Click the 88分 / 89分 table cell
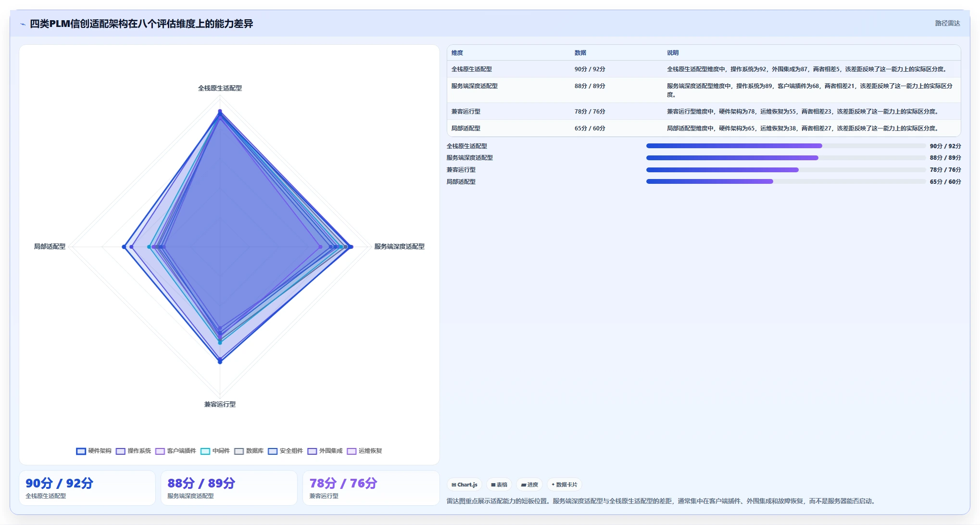 click(x=590, y=86)
